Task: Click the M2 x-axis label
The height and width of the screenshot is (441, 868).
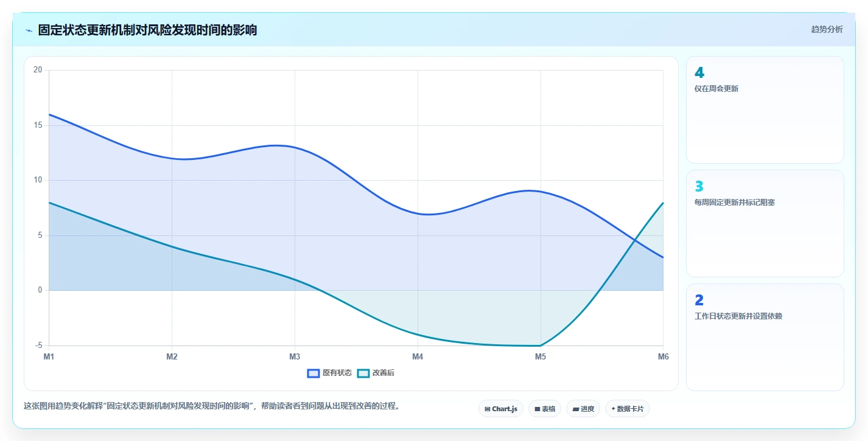Action: (172, 356)
